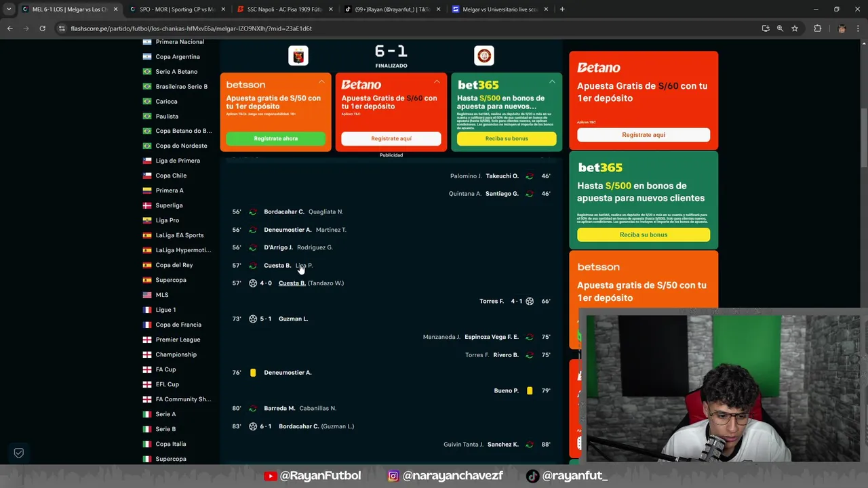
Task: Open Copa Argentina in the league list
Action: point(178,57)
